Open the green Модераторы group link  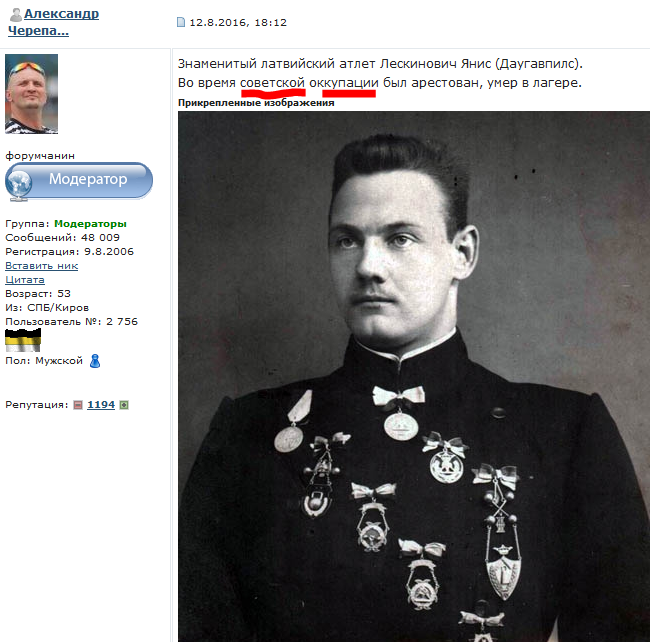(x=90, y=224)
